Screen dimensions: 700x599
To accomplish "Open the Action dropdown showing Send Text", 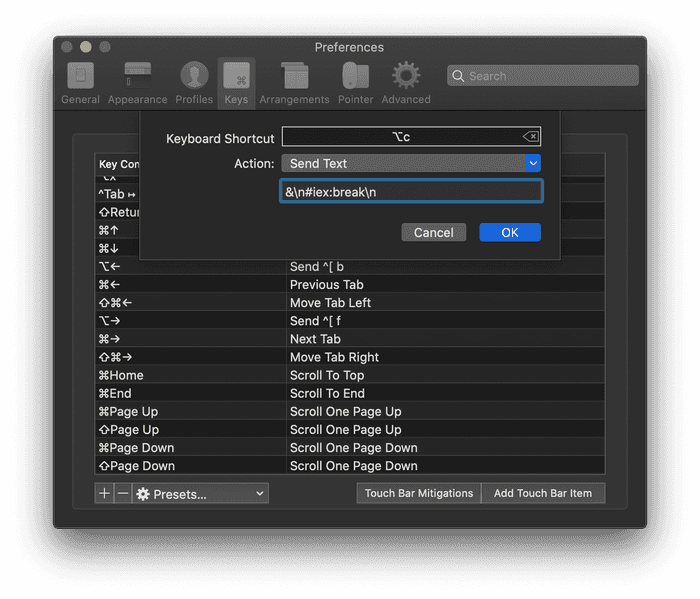I will click(411, 163).
